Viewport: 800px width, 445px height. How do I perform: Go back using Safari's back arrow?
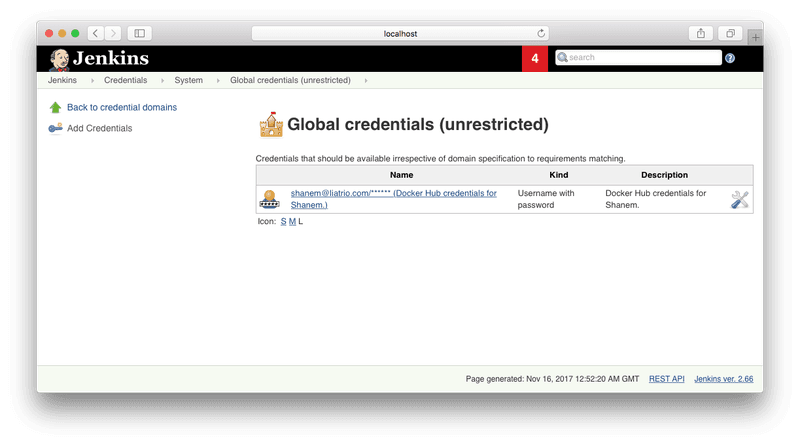point(95,33)
